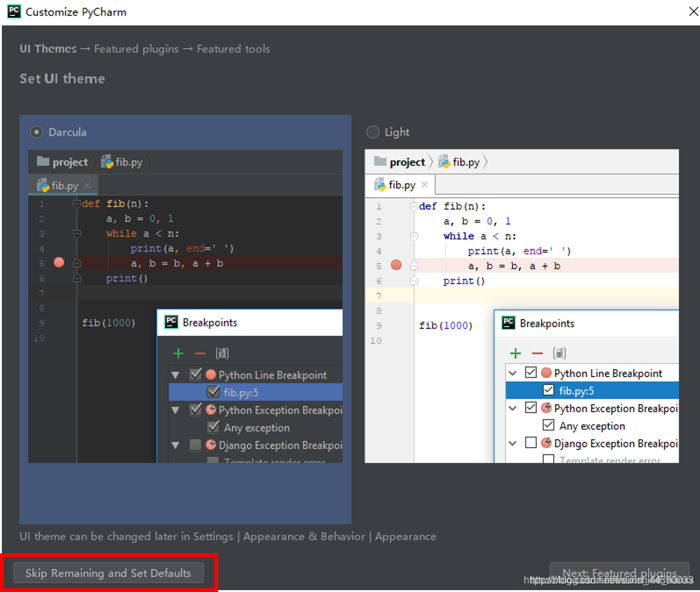Image resolution: width=700 pixels, height=592 pixels.
Task: Collapse Python Line Breakpoint node in Light preview
Action: [512, 373]
